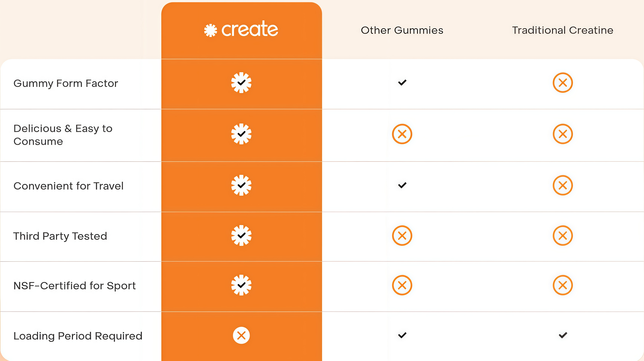The height and width of the screenshot is (361, 644).
Task: Click Create's checkmark for NSF-Certified for Sport
Action: click(x=241, y=285)
